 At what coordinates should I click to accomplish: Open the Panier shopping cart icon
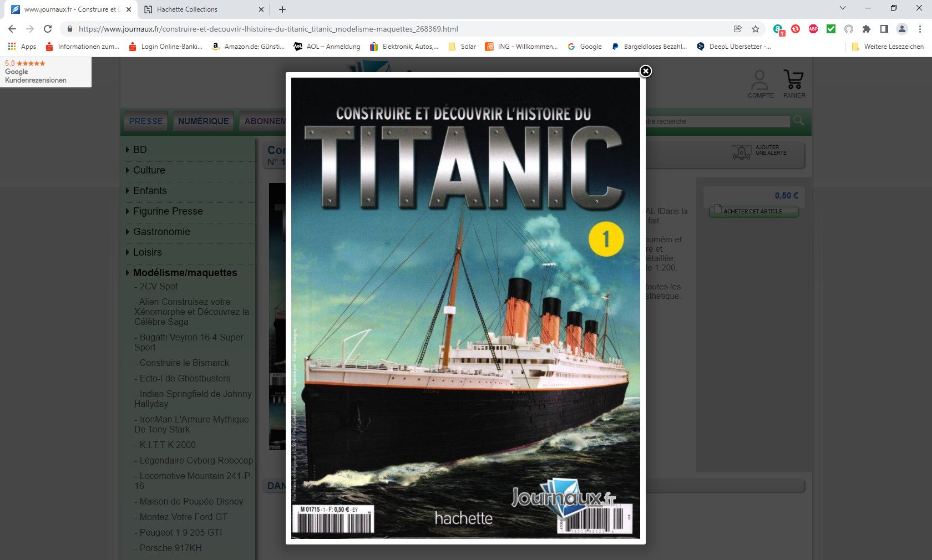(793, 80)
